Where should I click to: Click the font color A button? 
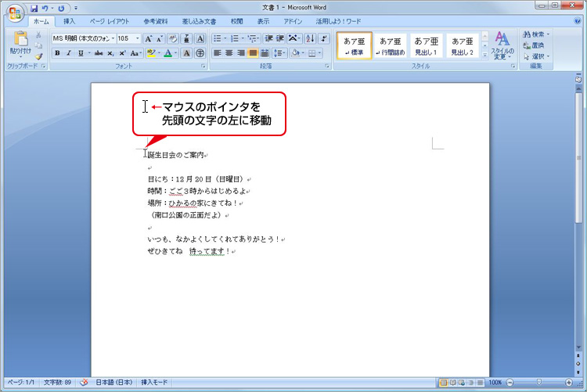point(168,53)
